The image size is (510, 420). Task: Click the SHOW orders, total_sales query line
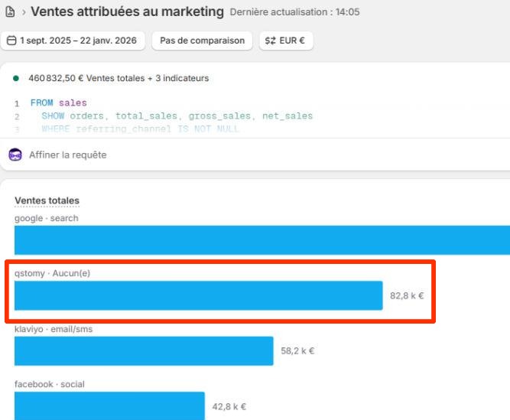(177, 116)
